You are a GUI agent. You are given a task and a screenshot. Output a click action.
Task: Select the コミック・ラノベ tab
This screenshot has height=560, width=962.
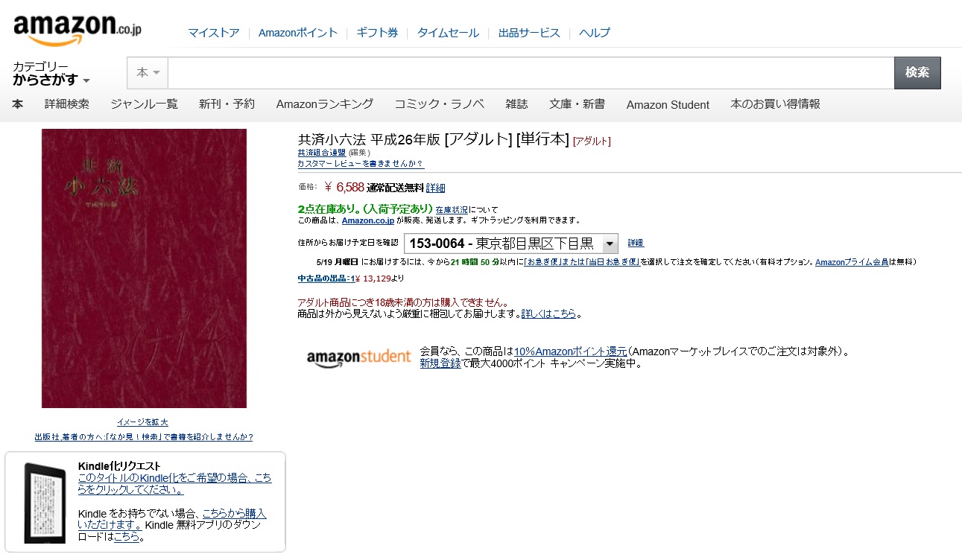(439, 104)
